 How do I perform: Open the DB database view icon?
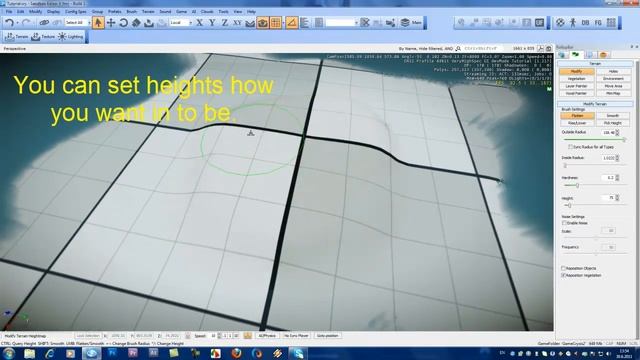pos(585,23)
